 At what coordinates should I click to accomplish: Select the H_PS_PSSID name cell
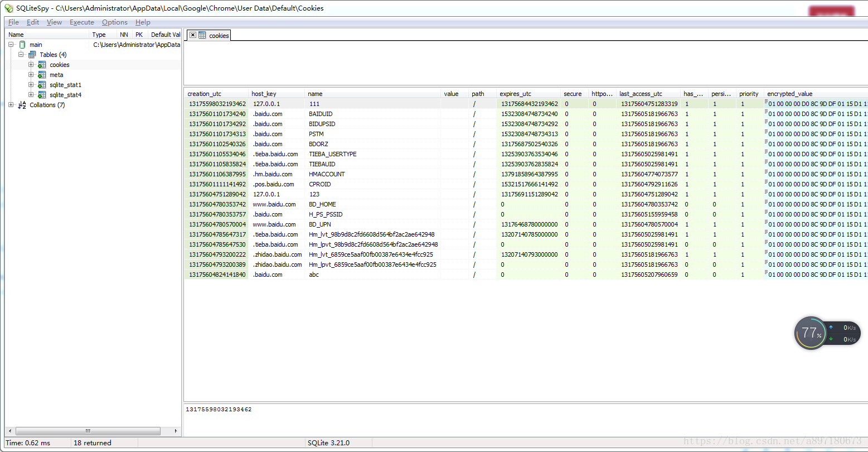click(x=373, y=214)
